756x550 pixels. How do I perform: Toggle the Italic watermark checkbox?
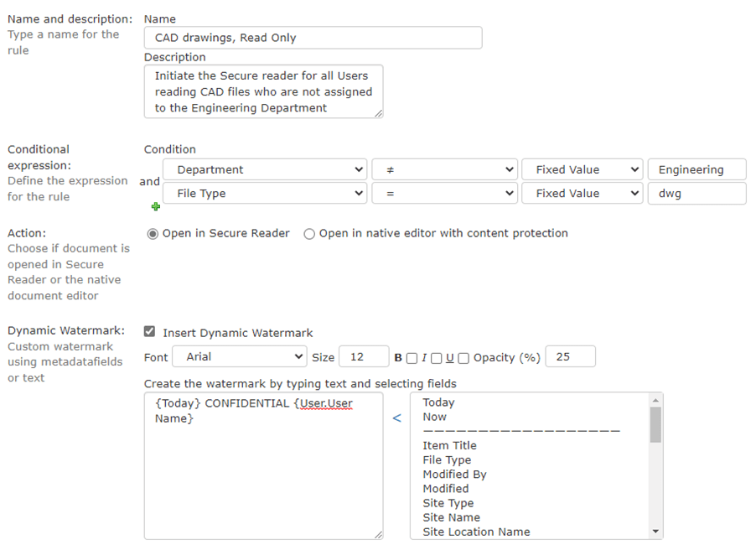(x=436, y=358)
